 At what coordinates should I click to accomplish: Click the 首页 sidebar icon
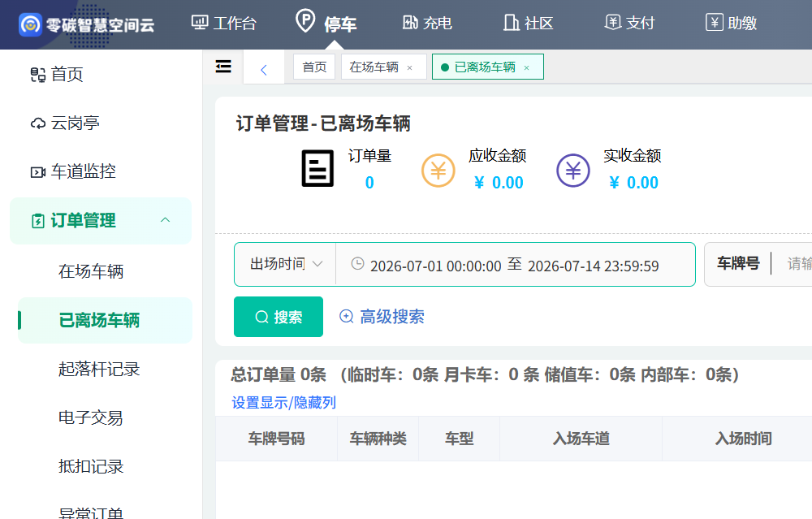[x=38, y=75]
